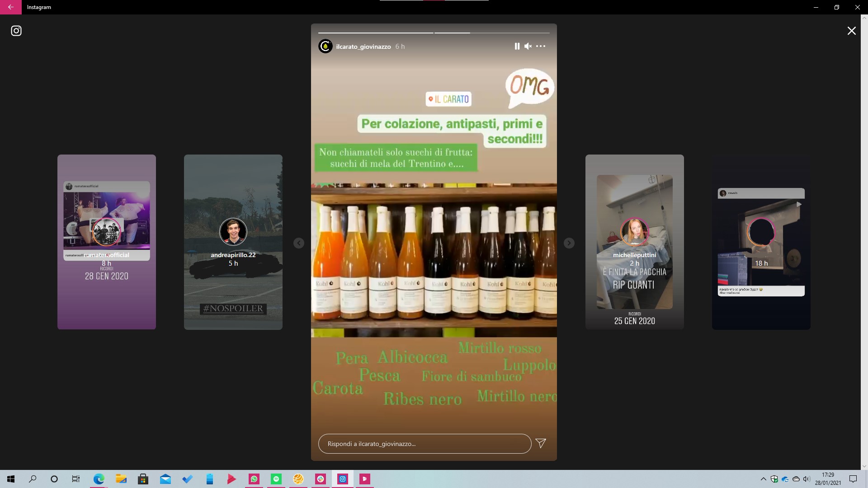This screenshot has width=868, height=488.
Task: Open the michelleputtini story thumbnail
Action: tap(635, 242)
